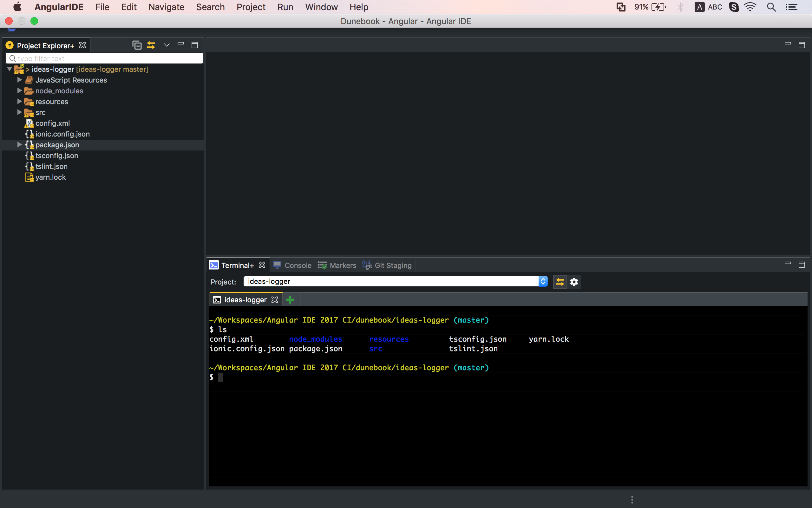
Task: Open the Navigate menu
Action: [167, 7]
